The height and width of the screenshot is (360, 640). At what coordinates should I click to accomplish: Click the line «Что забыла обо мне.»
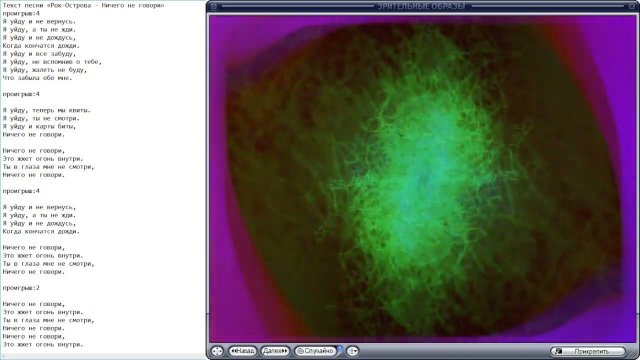(37, 78)
